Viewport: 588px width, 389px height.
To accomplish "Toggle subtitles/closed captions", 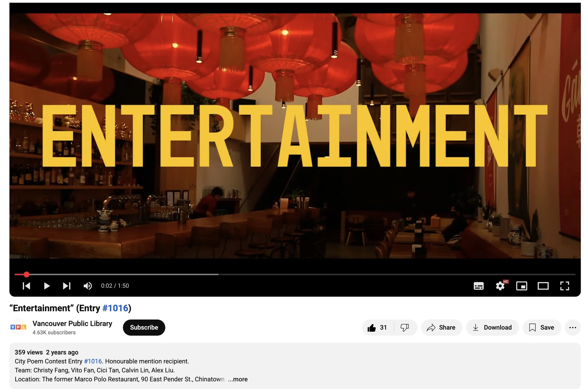I will [x=478, y=286].
